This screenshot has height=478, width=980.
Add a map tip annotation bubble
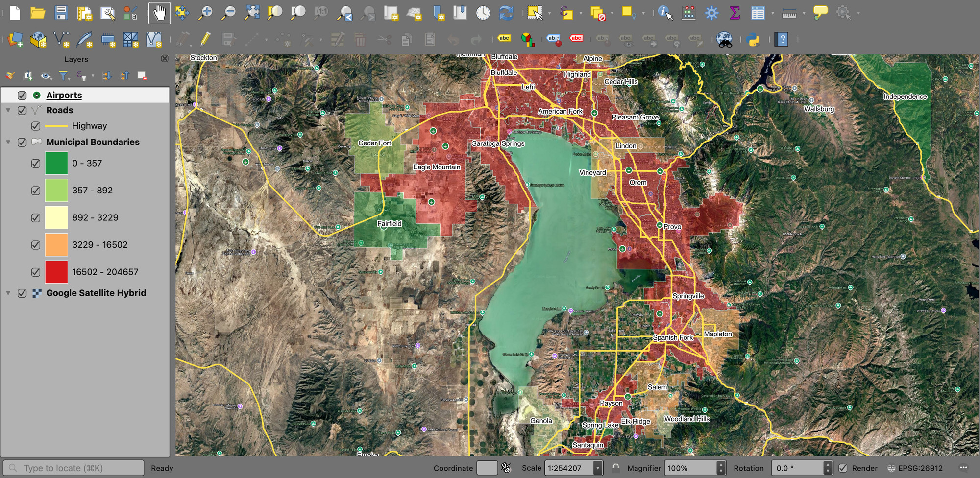[820, 13]
